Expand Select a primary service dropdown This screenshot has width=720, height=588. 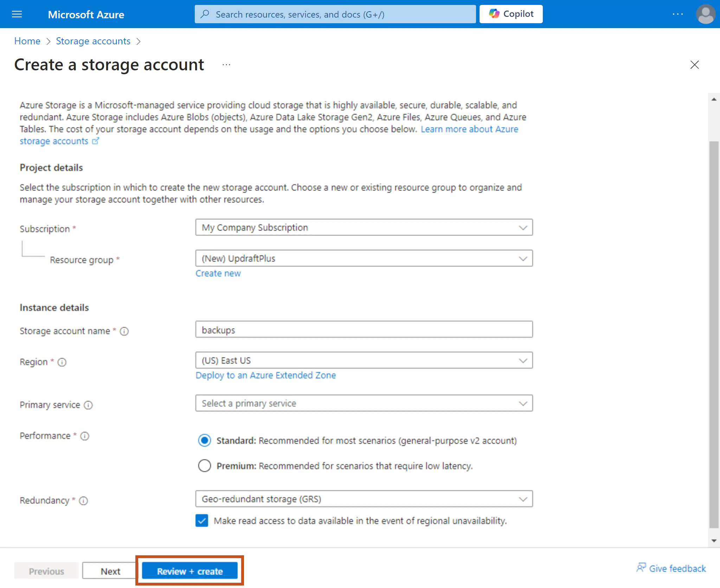(364, 403)
